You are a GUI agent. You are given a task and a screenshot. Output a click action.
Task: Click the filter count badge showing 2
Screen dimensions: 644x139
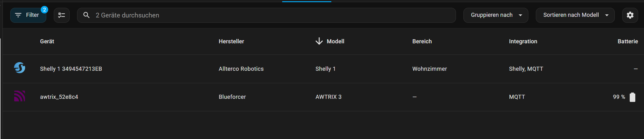(44, 10)
